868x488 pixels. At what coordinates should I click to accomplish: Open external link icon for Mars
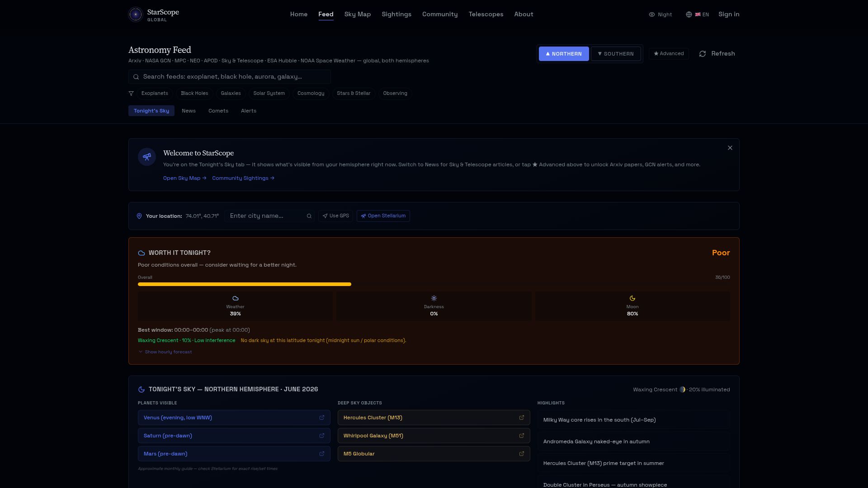pos(322,454)
